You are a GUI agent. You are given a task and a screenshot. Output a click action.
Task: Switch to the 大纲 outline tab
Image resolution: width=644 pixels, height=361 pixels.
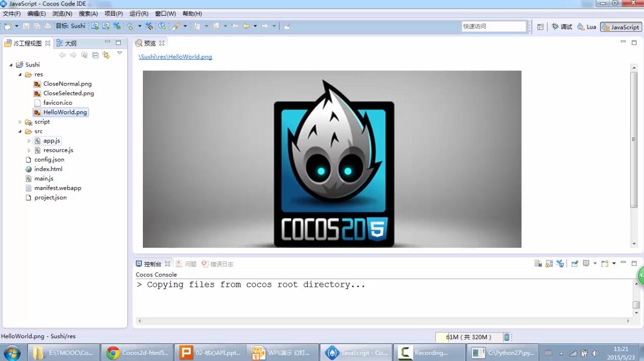click(70, 43)
